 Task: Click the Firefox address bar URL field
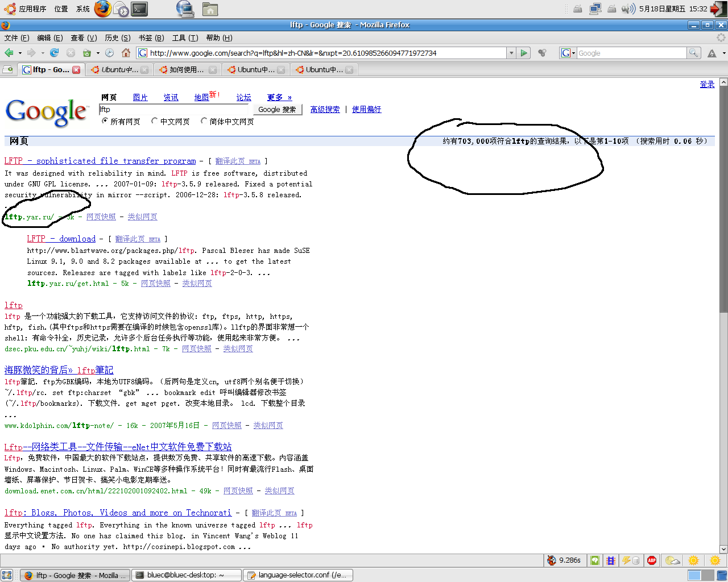point(321,53)
